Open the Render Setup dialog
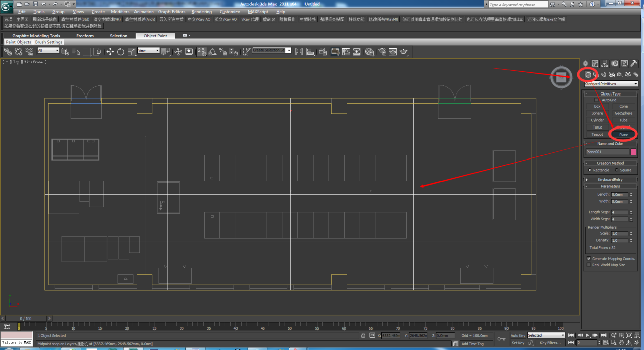 (382, 51)
